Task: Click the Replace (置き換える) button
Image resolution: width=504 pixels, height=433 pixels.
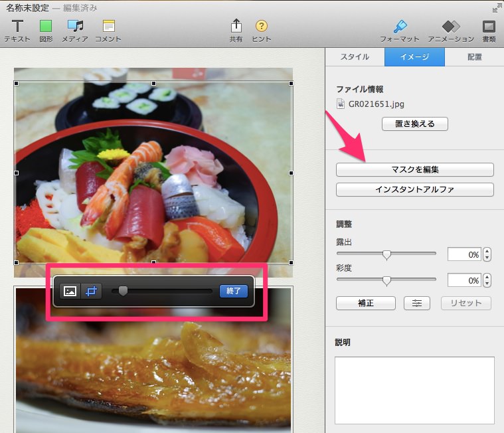Action: coord(415,124)
